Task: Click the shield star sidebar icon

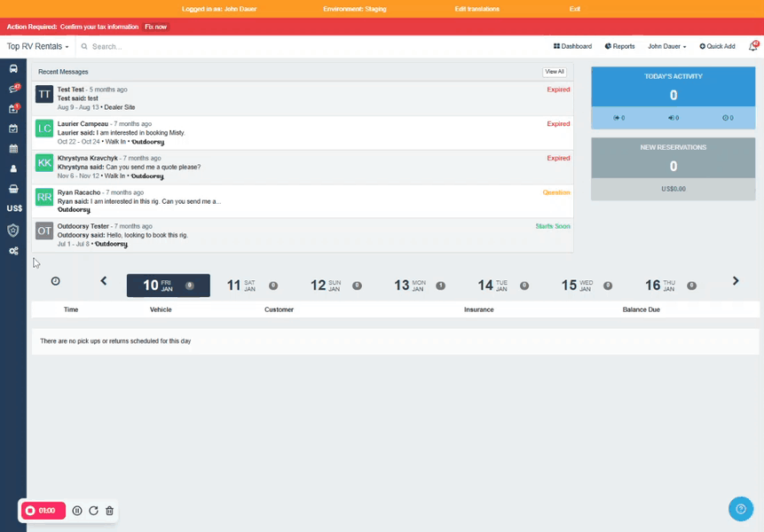Action: point(13,230)
